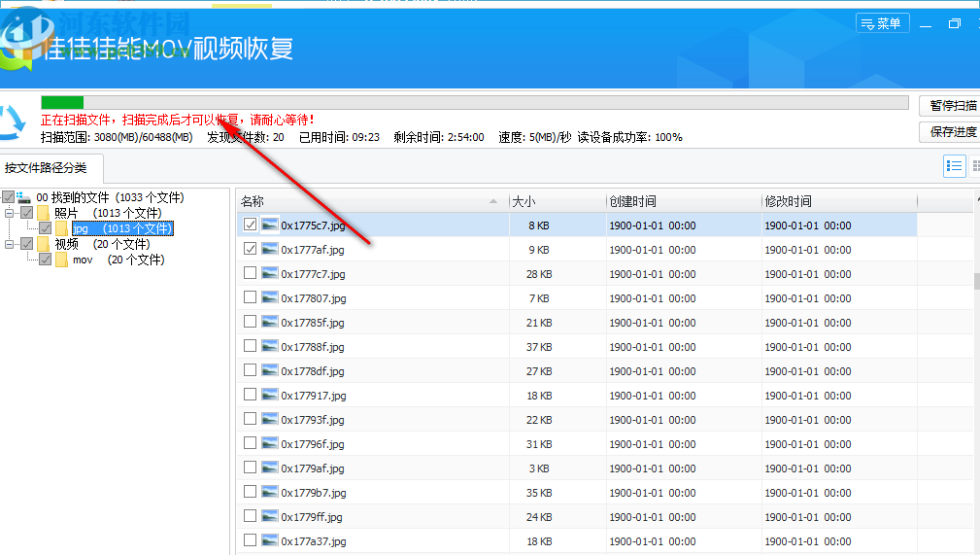Check the 0x17793f.jpg checkbox

coord(250,419)
